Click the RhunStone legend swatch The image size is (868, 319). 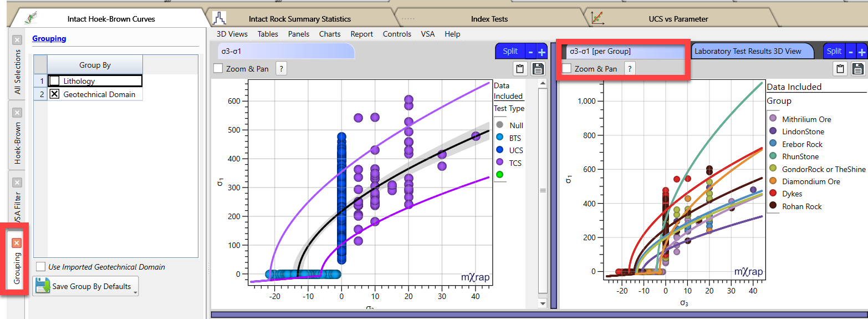point(773,156)
